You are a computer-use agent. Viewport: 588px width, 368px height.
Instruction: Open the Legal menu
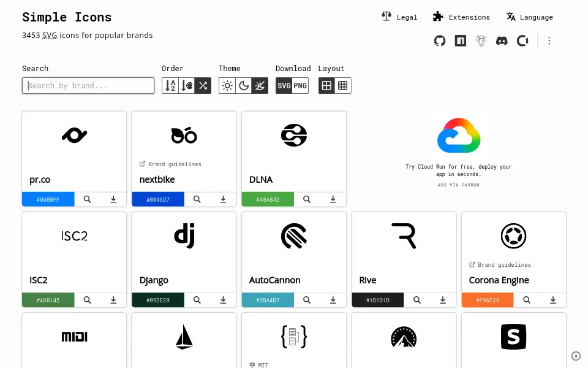click(x=399, y=17)
